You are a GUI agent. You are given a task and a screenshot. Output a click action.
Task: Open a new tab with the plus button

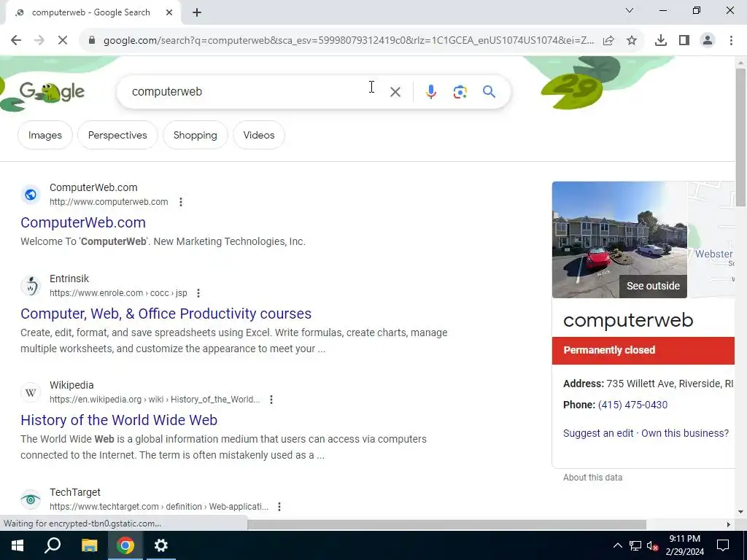click(x=197, y=13)
